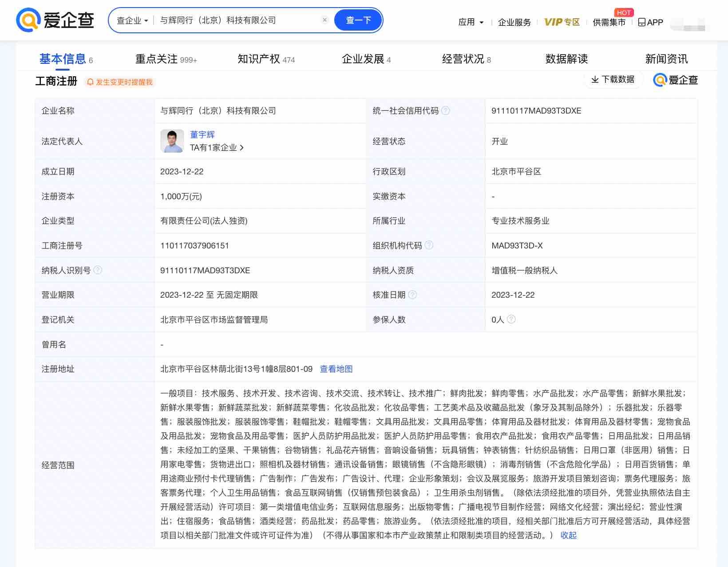Click the 查一下 search button

tap(358, 20)
